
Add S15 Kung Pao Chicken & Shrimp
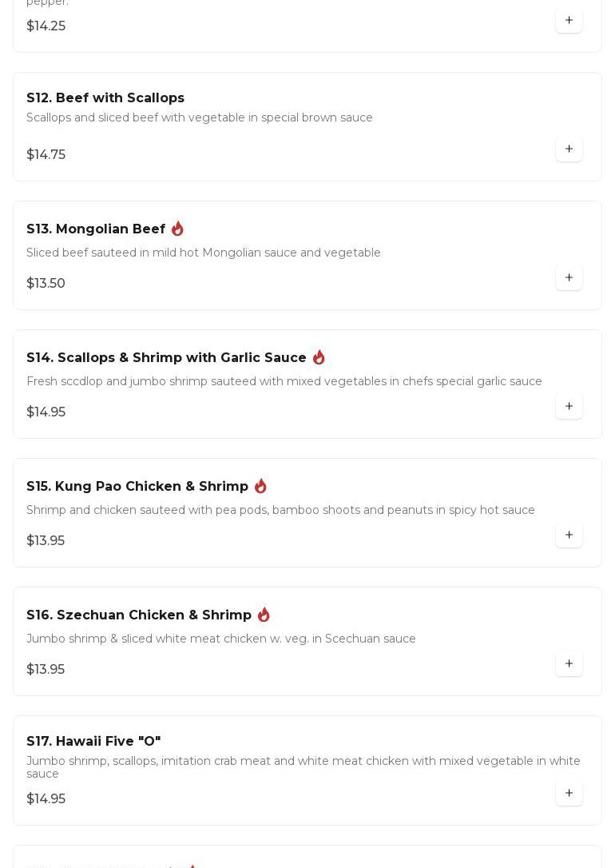(569, 536)
